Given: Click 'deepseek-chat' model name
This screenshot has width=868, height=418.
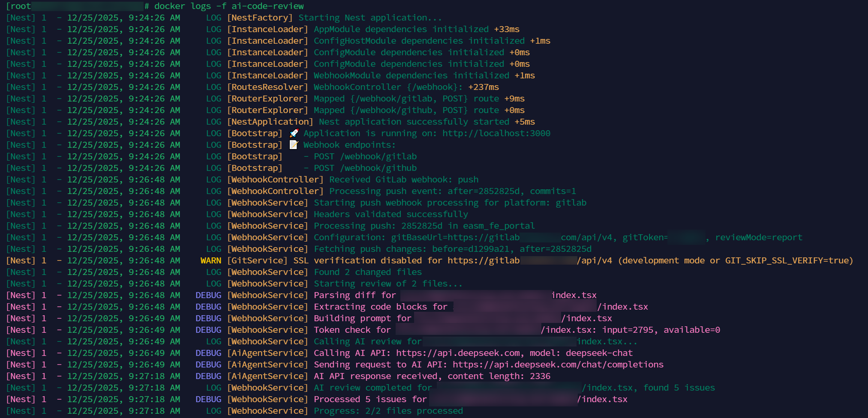Looking at the screenshot, I should coord(599,353).
